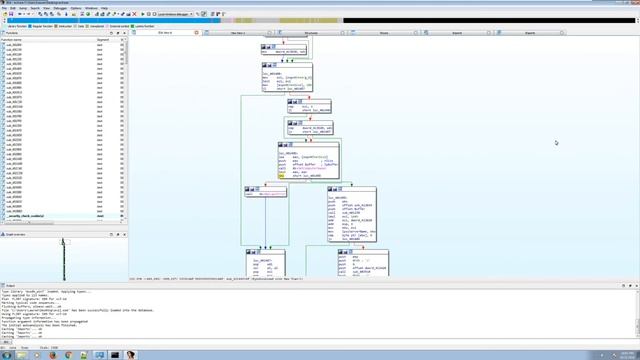
Task: Click the open file toolbar icon
Action: tap(5, 14)
